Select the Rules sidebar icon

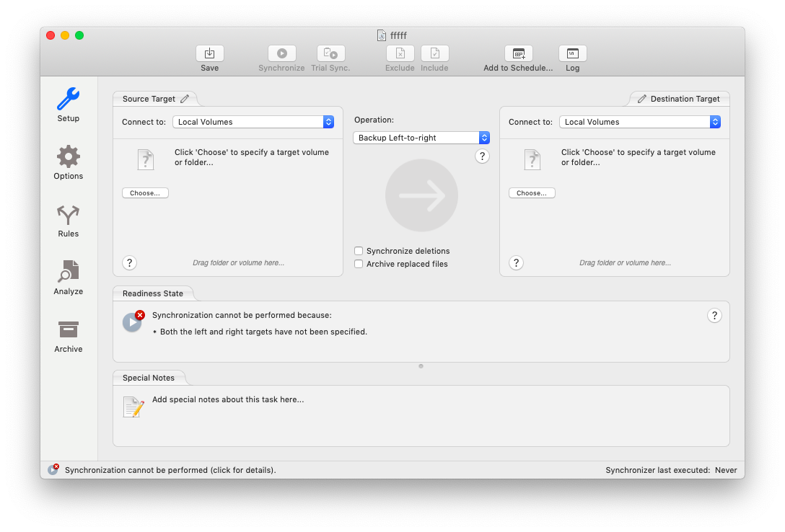pos(69,214)
